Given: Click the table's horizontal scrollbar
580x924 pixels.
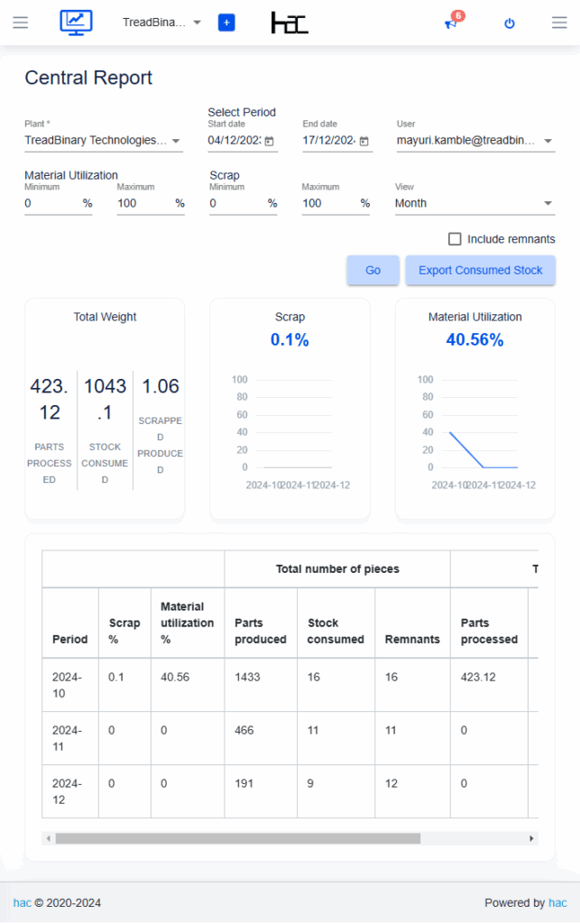Looking at the screenshot, I should click(237, 838).
